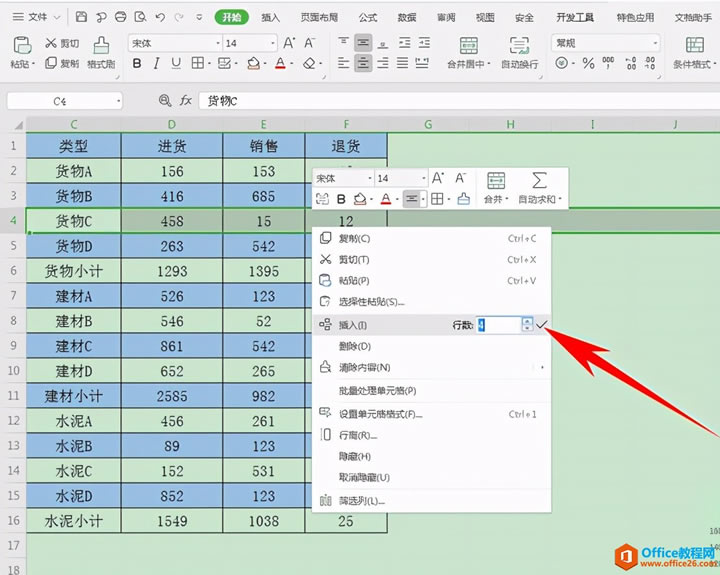The image size is (720, 575).
Task: Click decrease decimal places icon
Action: coord(650,63)
